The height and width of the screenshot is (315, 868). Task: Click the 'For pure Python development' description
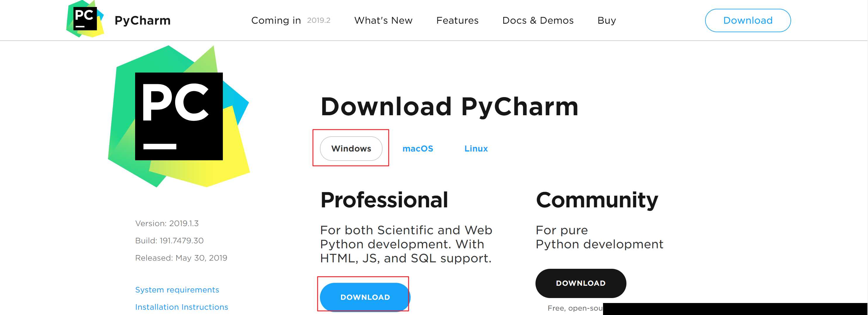tap(600, 237)
